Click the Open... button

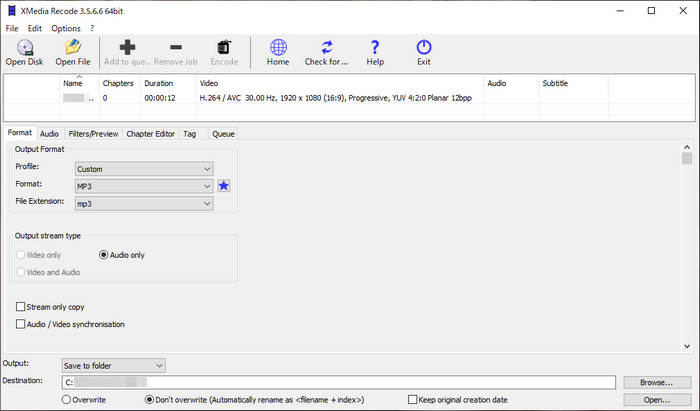(x=656, y=400)
